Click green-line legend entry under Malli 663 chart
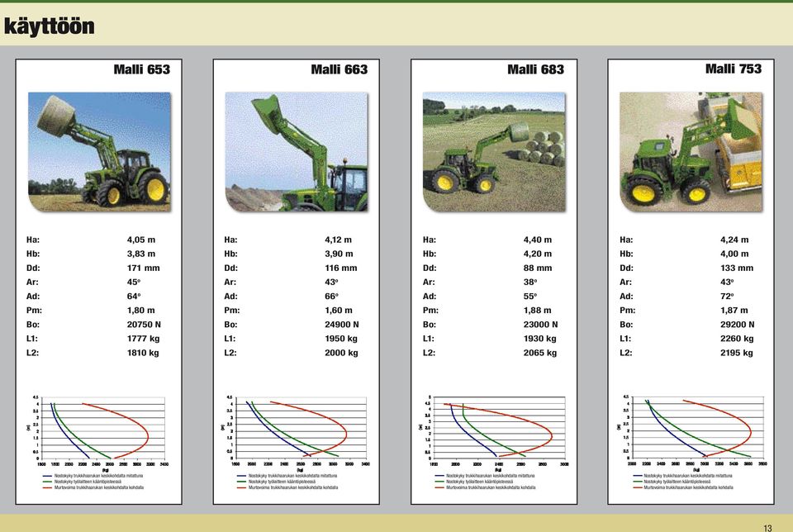 click(x=276, y=482)
